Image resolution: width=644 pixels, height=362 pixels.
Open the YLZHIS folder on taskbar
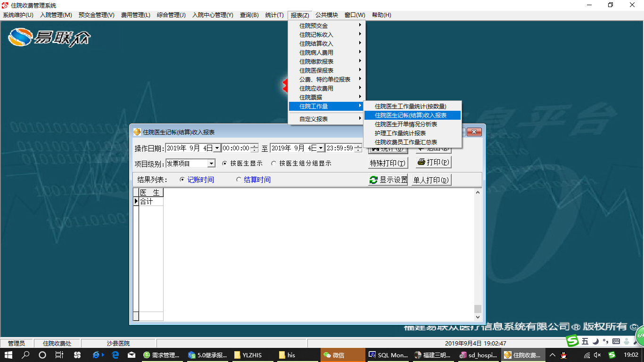click(x=253, y=355)
